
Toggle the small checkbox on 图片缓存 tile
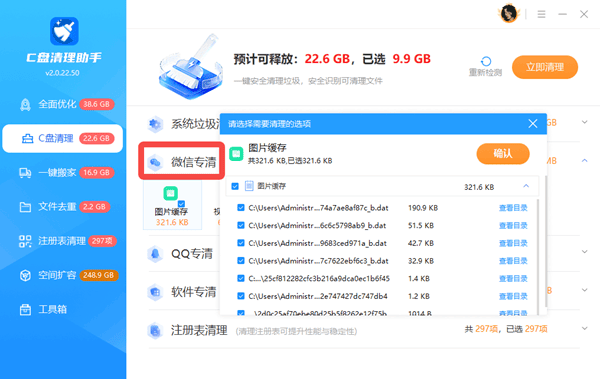click(181, 204)
